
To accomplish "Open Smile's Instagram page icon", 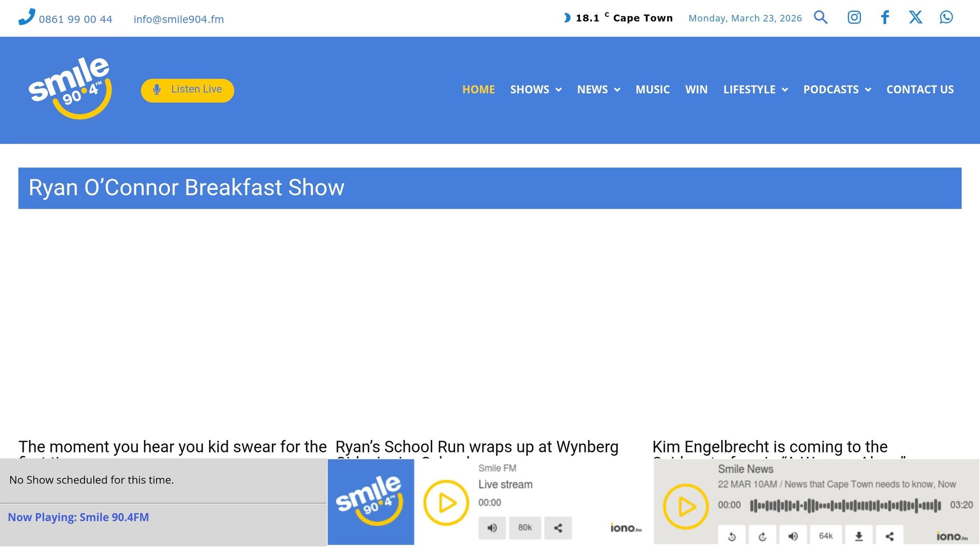I will point(854,18).
